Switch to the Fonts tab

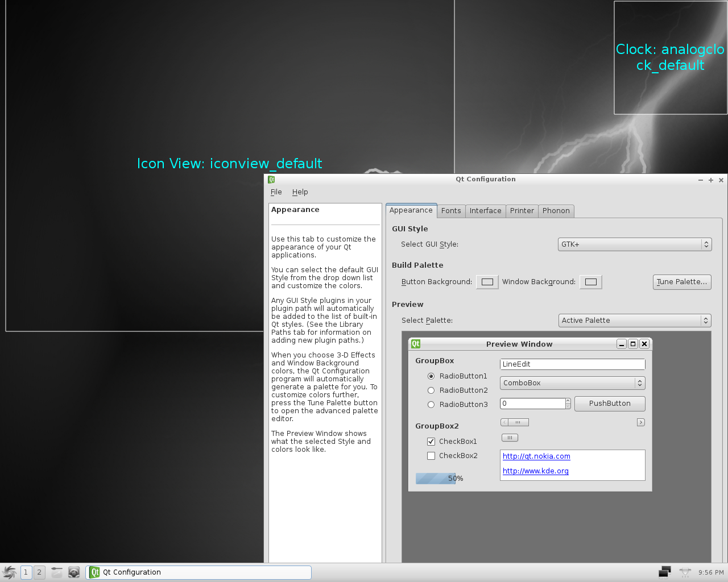(x=451, y=211)
